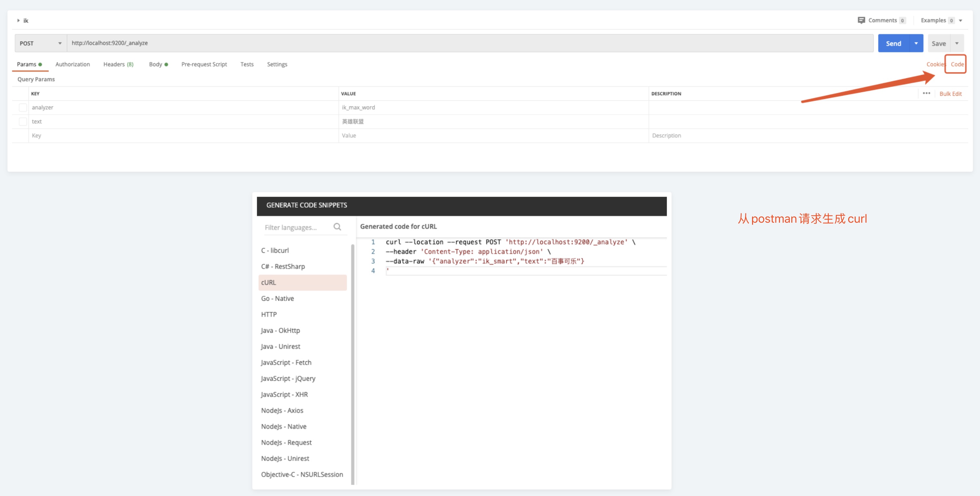Open the Code link
980x496 pixels.
click(957, 64)
